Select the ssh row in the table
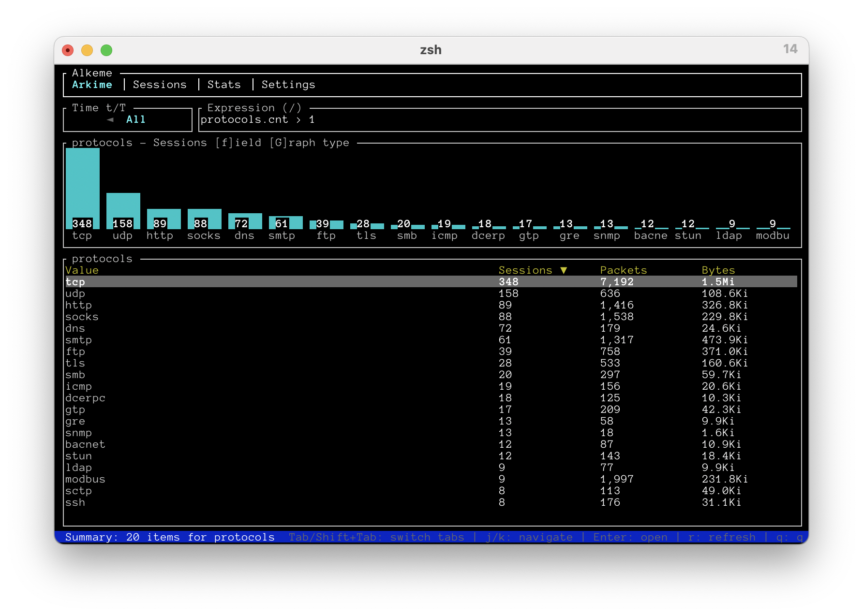 pyautogui.click(x=431, y=502)
